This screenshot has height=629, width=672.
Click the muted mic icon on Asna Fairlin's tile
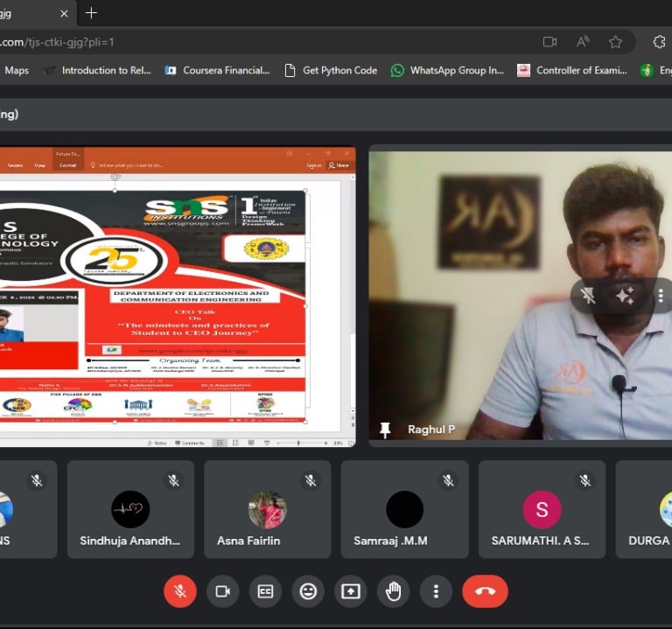pos(311,481)
